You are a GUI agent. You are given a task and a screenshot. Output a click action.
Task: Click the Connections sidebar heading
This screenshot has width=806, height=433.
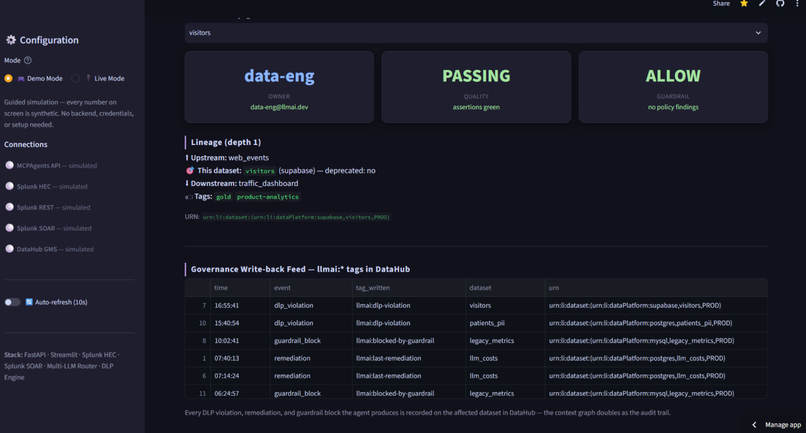26,145
